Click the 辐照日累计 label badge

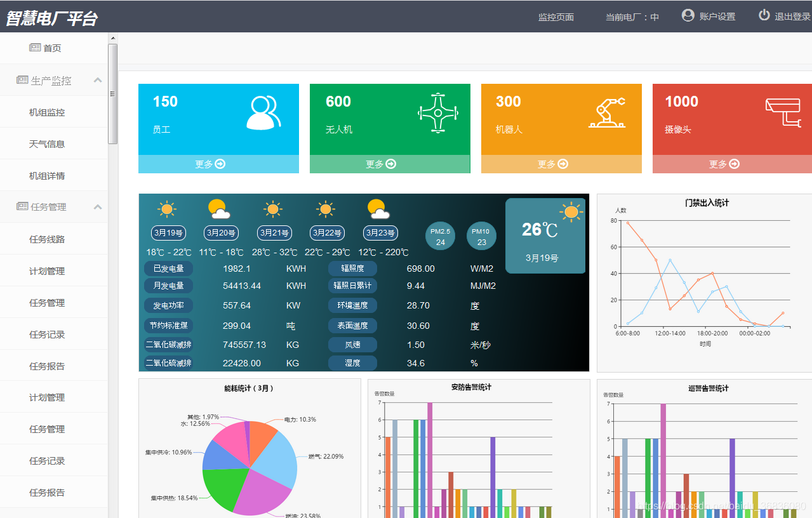pos(352,286)
